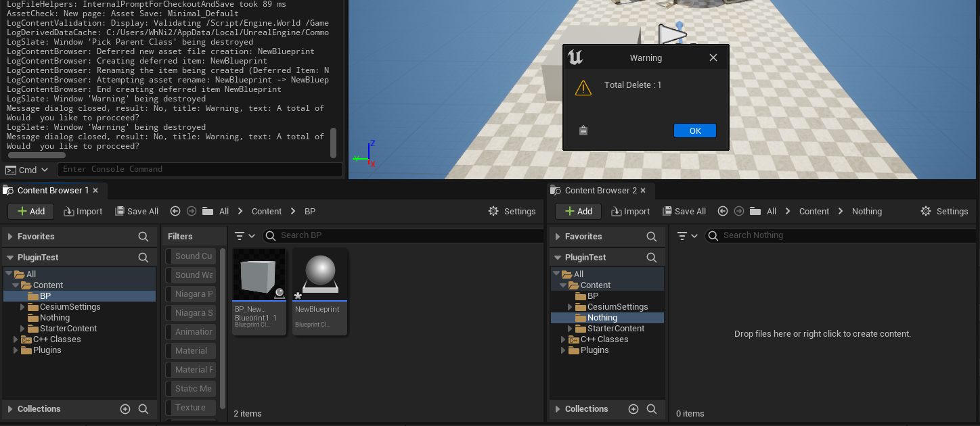Copy warning message using the clipboard icon
The height and width of the screenshot is (426, 980).
pyautogui.click(x=583, y=131)
